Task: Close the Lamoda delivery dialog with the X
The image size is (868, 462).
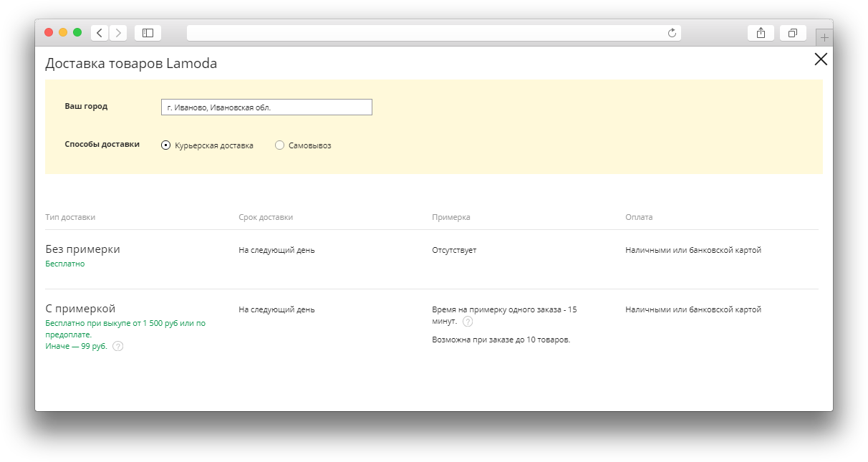Action: click(x=821, y=59)
